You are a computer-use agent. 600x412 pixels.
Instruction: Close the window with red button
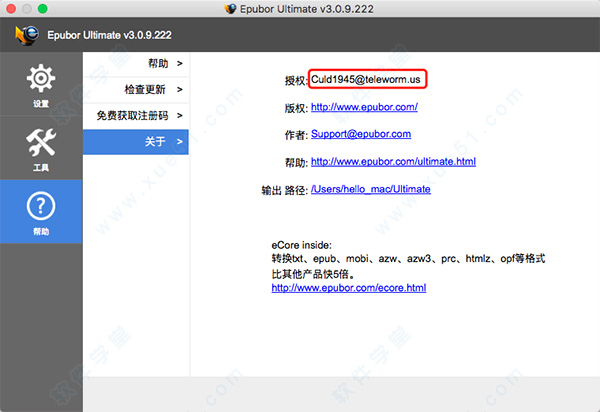[11, 8]
